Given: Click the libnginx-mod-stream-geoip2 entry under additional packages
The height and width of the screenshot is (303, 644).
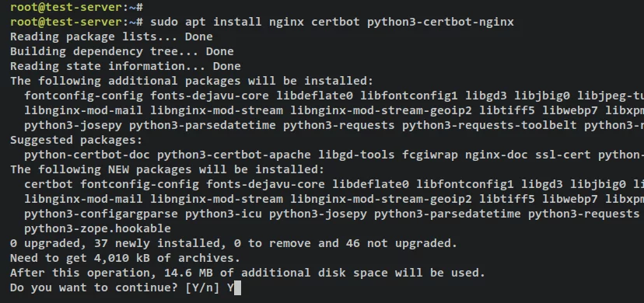Looking at the screenshot, I should coord(381,110).
